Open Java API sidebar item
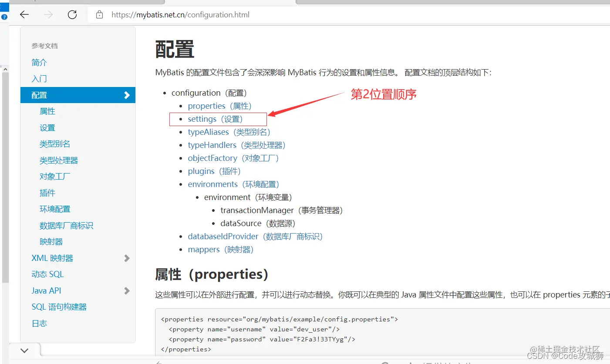Screen dimensions: 610x364 46,291
